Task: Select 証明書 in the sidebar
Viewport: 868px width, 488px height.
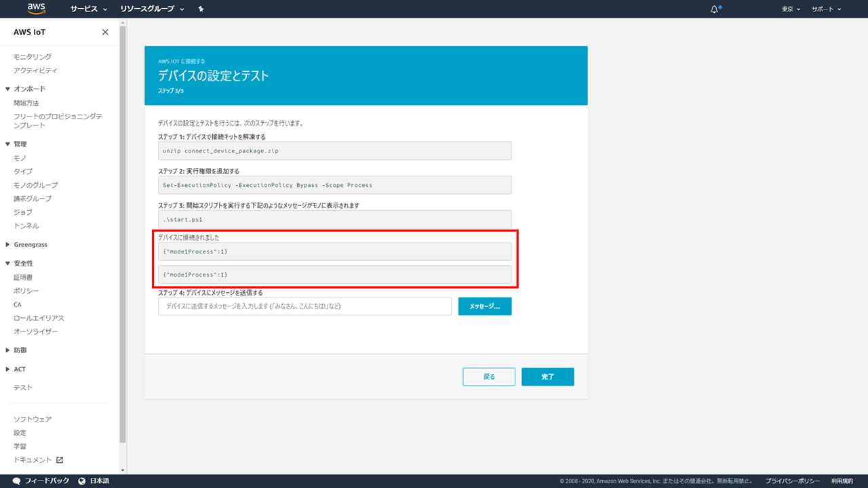Action: pos(23,277)
